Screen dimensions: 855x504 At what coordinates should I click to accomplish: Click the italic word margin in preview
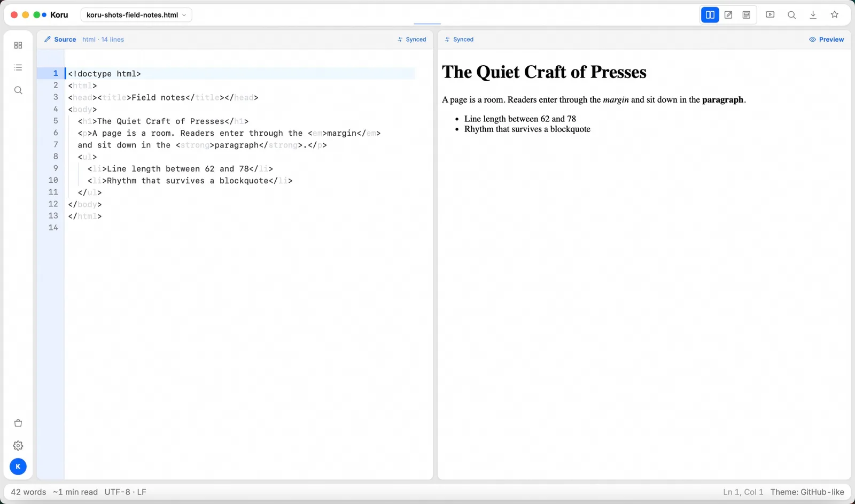pos(616,100)
